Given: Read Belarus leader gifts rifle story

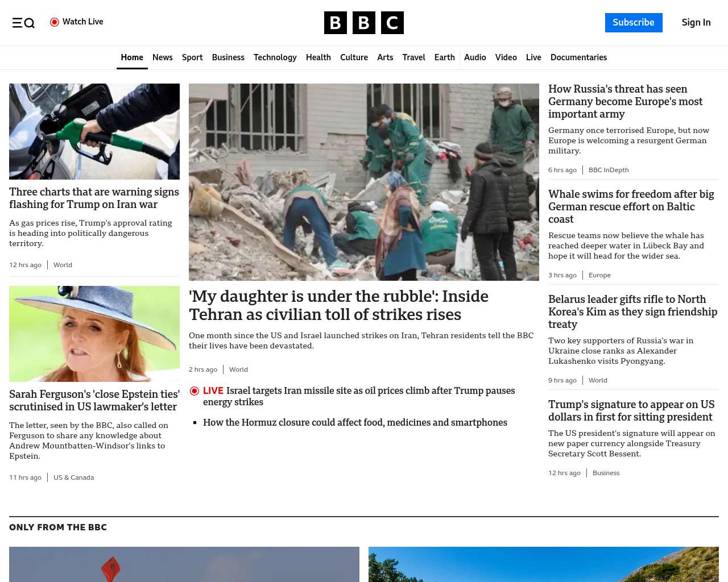Looking at the screenshot, I should coord(632,311).
